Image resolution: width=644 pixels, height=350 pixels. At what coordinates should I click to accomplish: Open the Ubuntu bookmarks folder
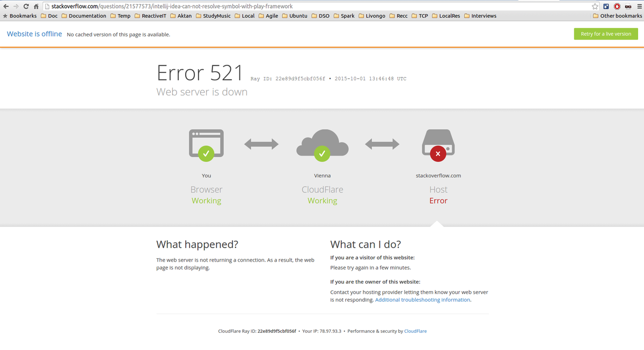pos(295,16)
